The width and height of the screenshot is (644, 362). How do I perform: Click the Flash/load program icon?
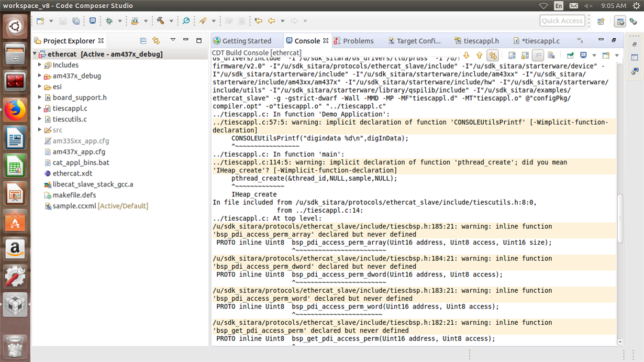[135, 21]
